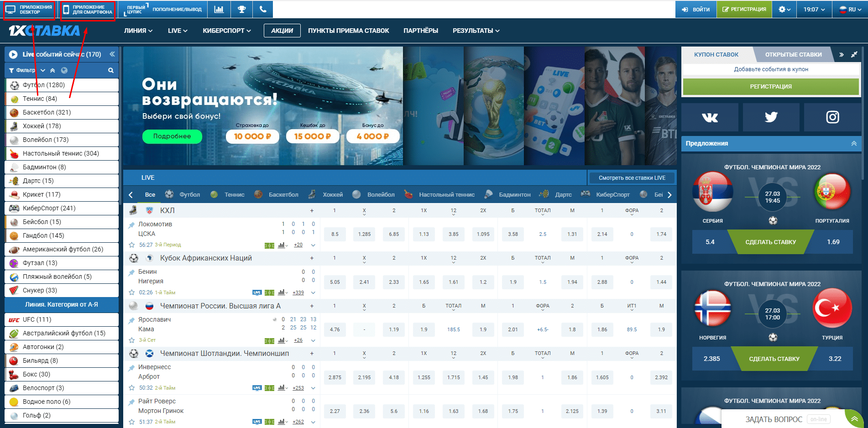The image size is (868, 428).
Task: Open the statistics bar chart icon
Action: click(x=219, y=9)
